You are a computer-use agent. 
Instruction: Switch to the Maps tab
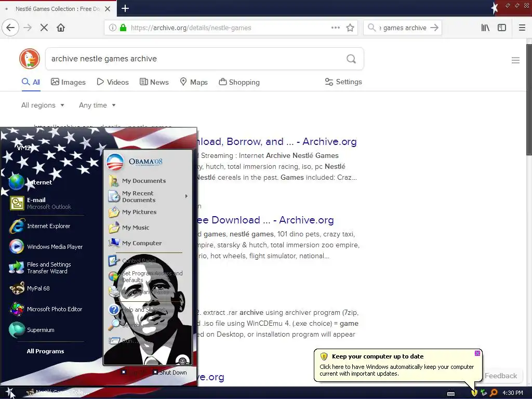point(193,82)
